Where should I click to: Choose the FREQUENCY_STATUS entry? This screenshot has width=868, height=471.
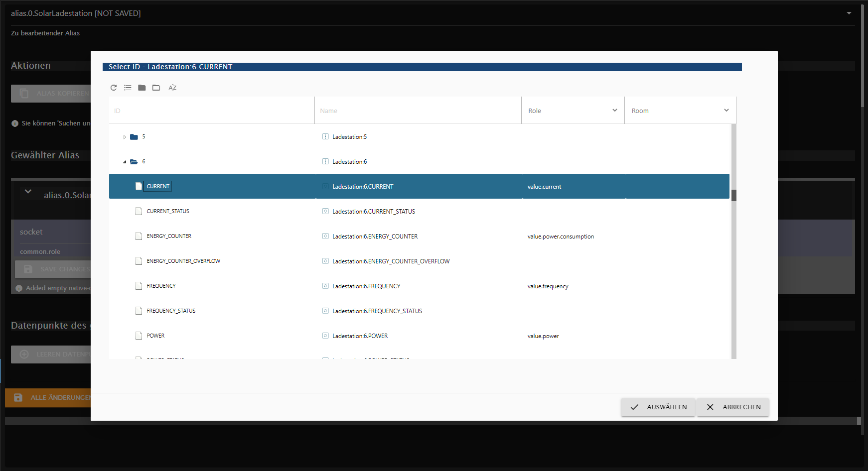point(171,311)
